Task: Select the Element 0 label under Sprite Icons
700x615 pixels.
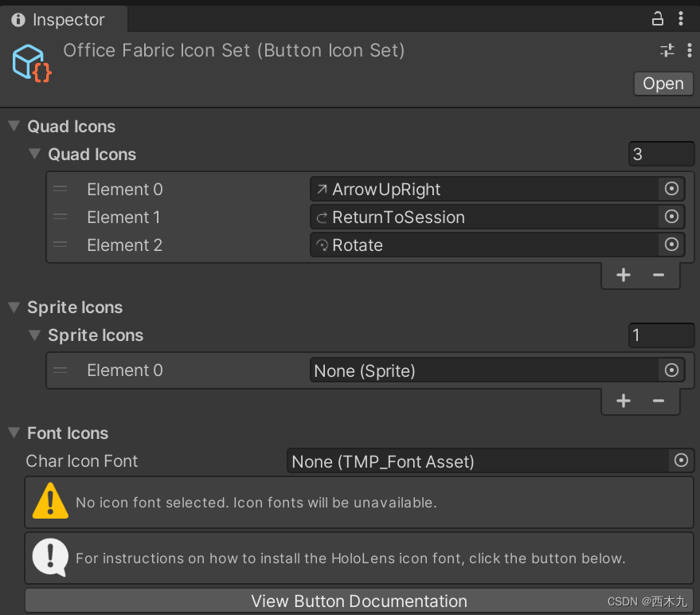Action: click(x=125, y=370)
